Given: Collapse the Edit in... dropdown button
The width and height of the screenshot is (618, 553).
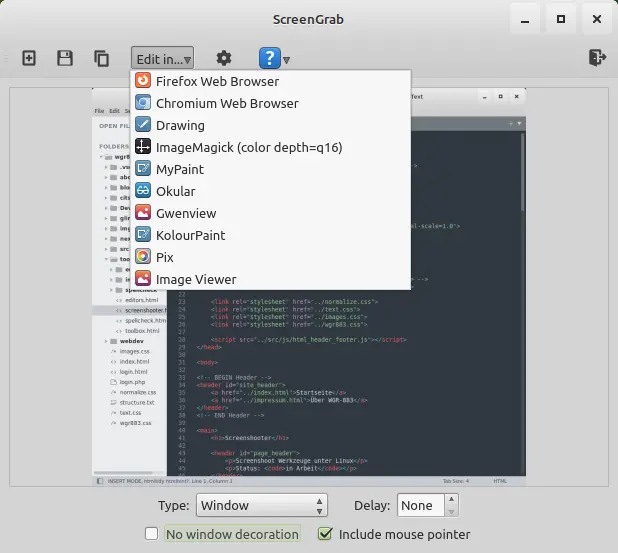Looking at the screenshot, I should click(x=162, y=58).
